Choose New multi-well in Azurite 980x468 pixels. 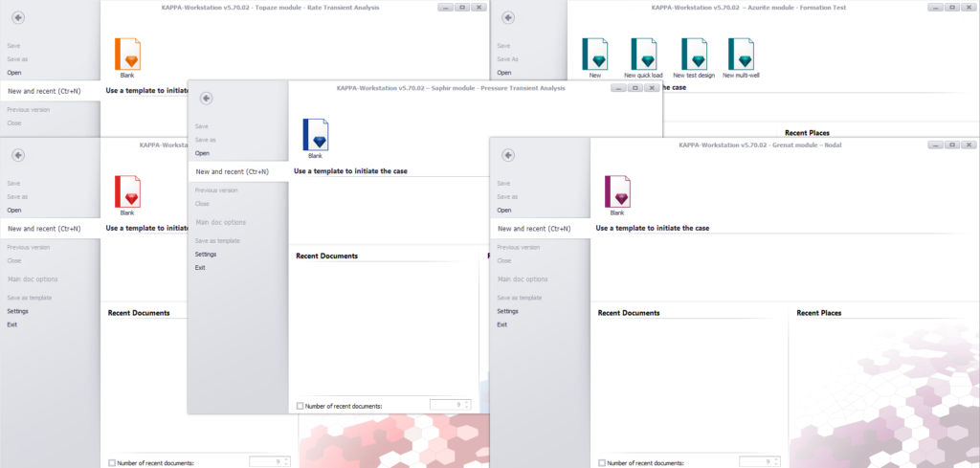[742, 56]
